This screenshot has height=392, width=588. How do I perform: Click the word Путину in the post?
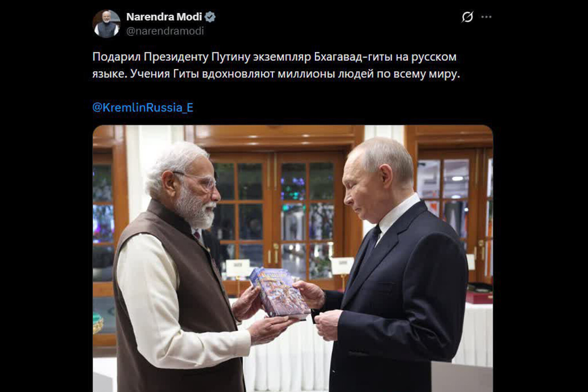click(230, 57)
